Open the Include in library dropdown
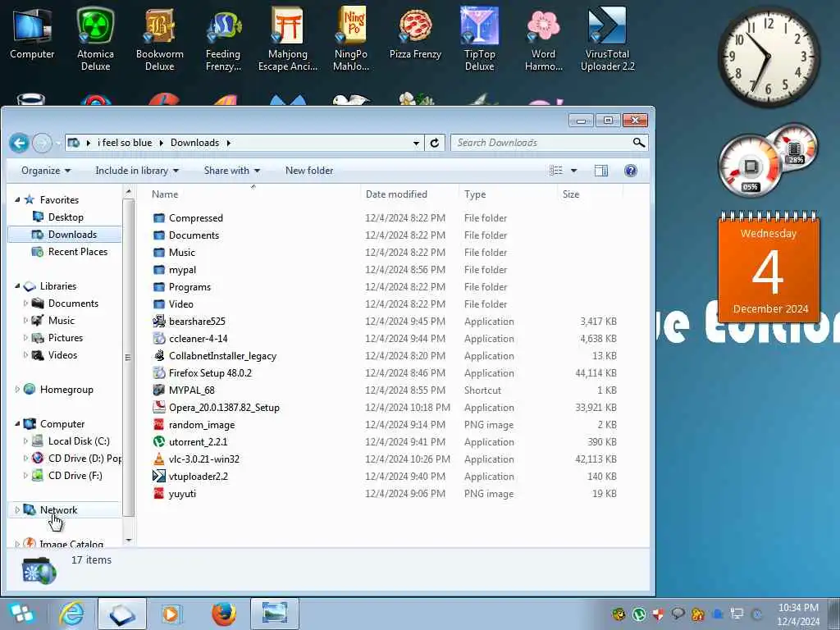Image resolution: width=840 pixels, height=630 pixels. coord(137,171)
